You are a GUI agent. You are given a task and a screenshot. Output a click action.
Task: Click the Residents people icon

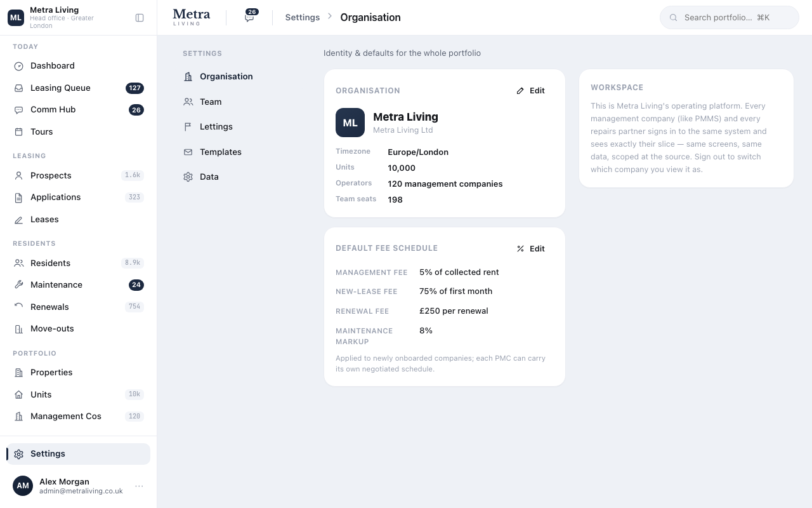tap(18, 264)
